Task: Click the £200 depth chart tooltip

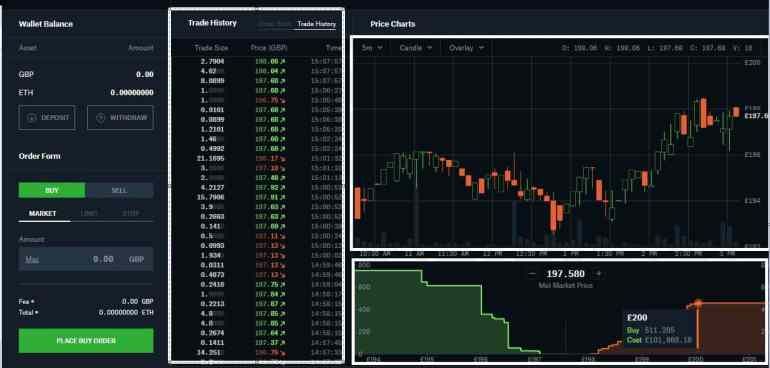Action: (x=658, y=329)
